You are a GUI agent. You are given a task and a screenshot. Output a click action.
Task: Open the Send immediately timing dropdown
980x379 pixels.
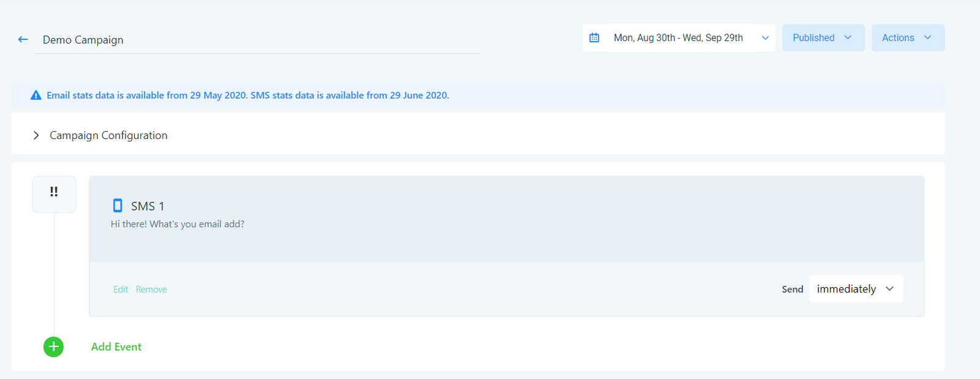856,289
